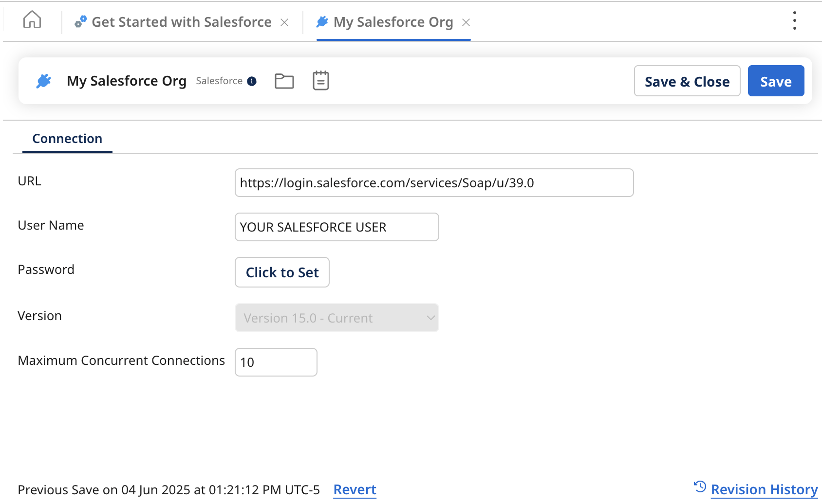Viewport: 822px width, 504px height.
Task: Click the Save button
Action: pos(775,81)
